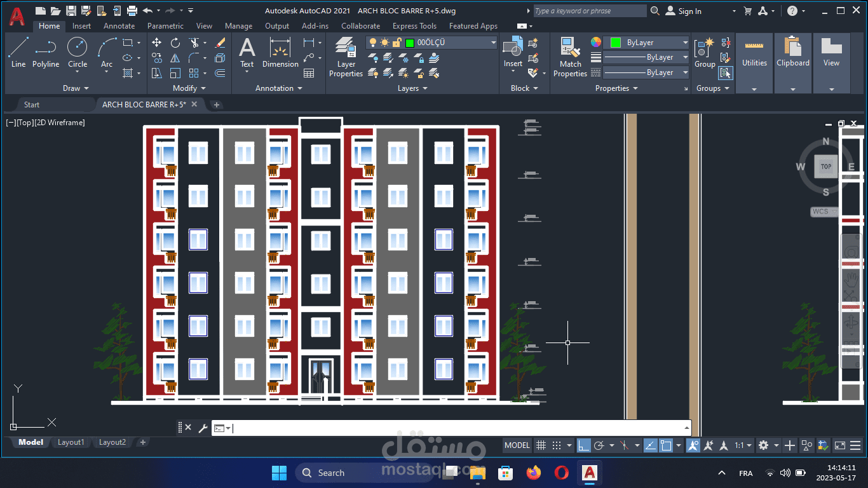
Task: Open the Manage ribbon tab
Action: tap(238, 26)
